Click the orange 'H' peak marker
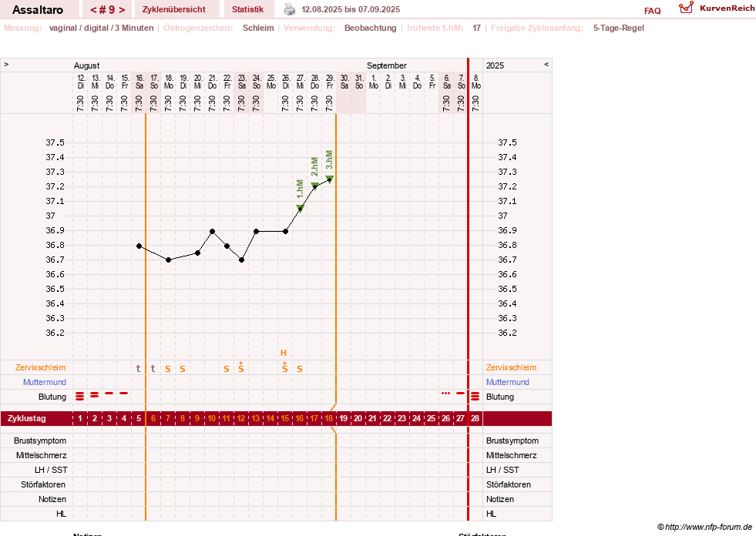Viewport: 756px width, 536px height. (x=284, y=353)
